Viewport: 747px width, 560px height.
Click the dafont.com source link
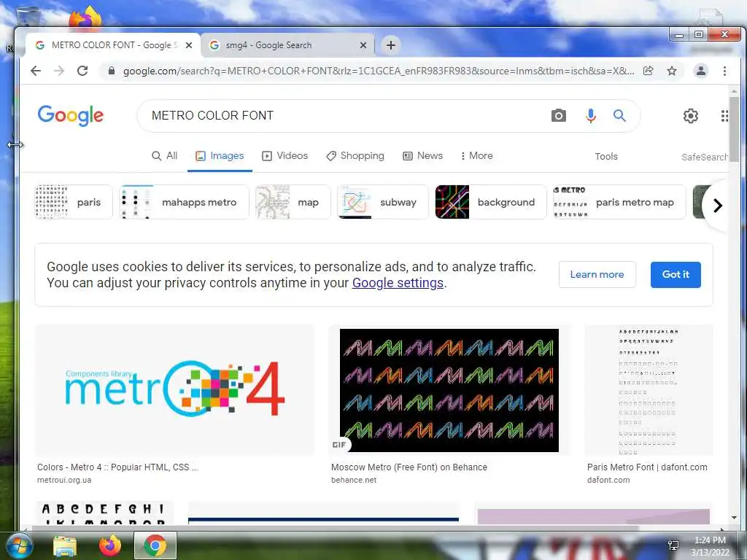(x=608, y=480)
